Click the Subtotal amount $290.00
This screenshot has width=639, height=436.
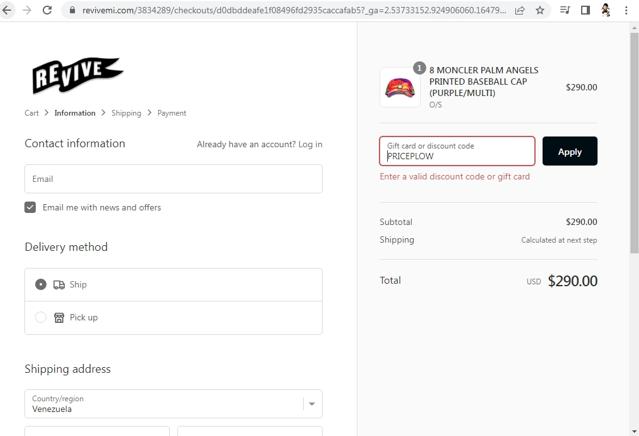[582, 222]
